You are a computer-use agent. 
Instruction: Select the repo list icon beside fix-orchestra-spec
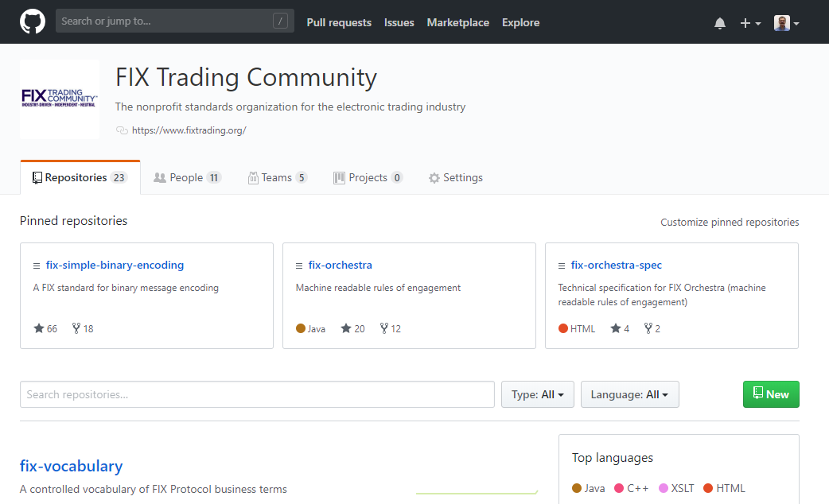click(560, 265)
